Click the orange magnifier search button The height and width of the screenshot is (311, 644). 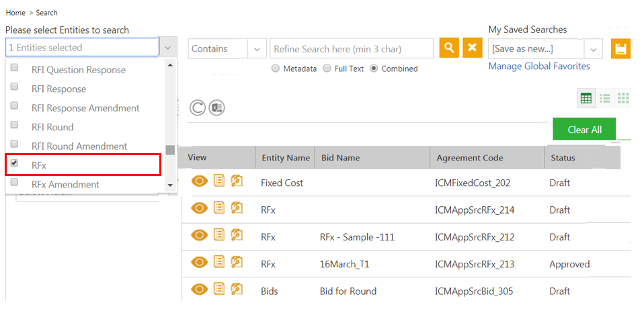(x=449, y=48)
